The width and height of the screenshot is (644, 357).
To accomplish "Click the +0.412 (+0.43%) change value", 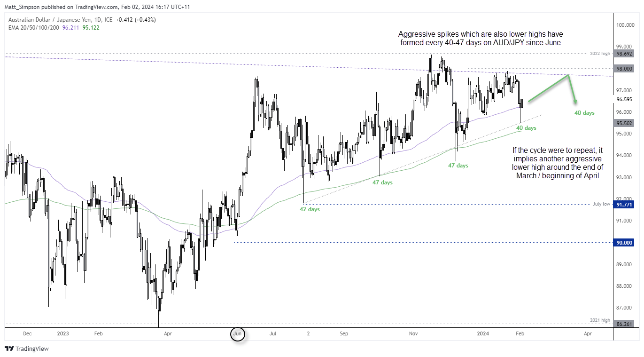I will pyautogui.click(x=137, y=20).
